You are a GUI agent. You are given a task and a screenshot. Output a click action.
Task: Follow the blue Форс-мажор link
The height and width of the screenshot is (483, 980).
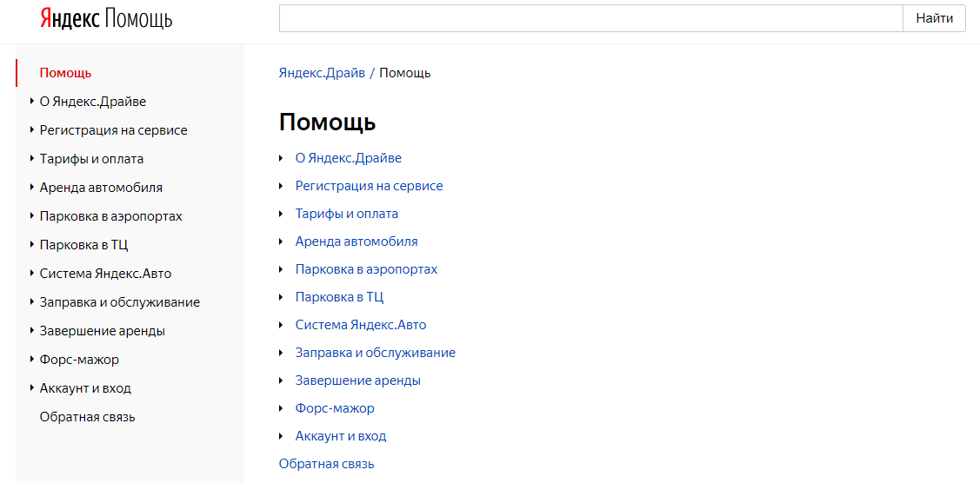click(x=335, y=408)
